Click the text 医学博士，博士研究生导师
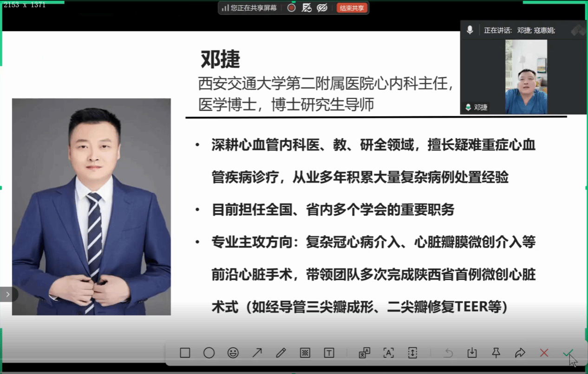The image size is (588, 374). [x=286, y=105]
